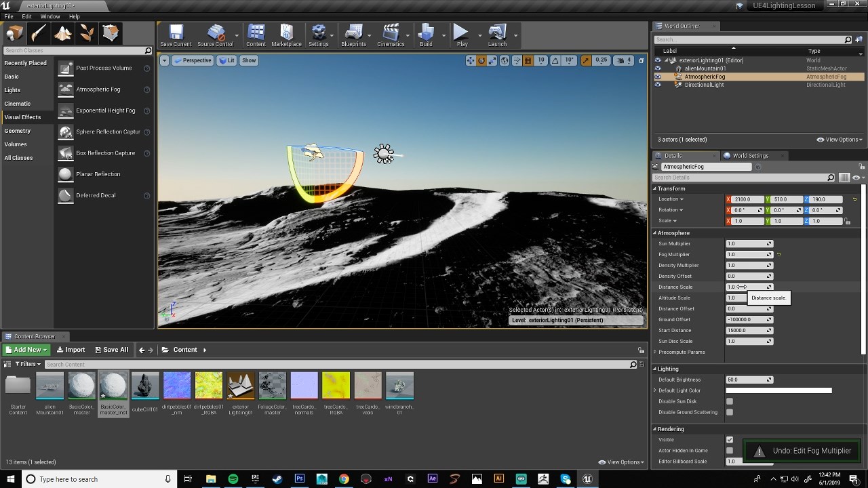Uncheck the Visible checkbox under Rendering
This screenshot has height=488, width=868.
pyautogui.click(x=730, y=439)
